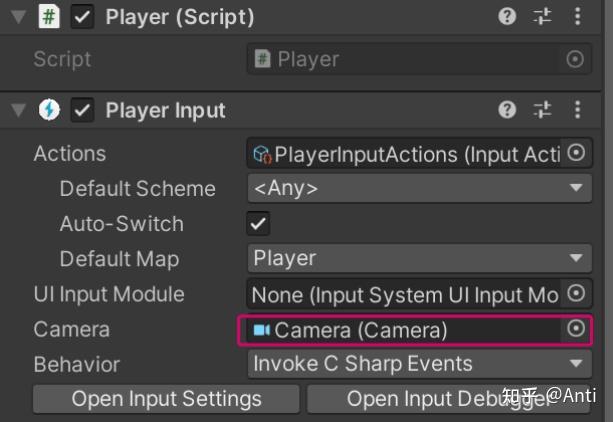613x422 pixels.
Task: Open presets for Player Script component
Action: (543, 17)
